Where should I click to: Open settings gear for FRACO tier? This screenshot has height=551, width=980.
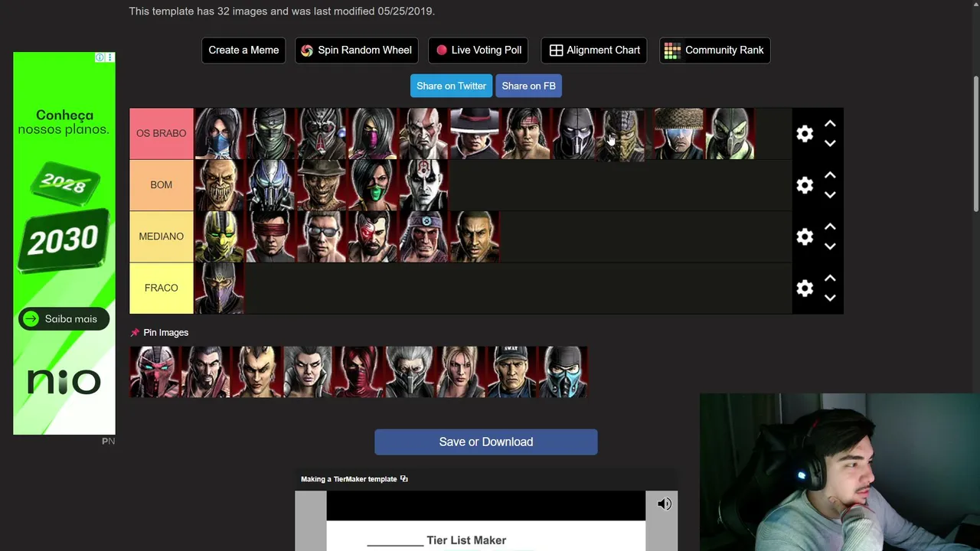click(804, 288)
